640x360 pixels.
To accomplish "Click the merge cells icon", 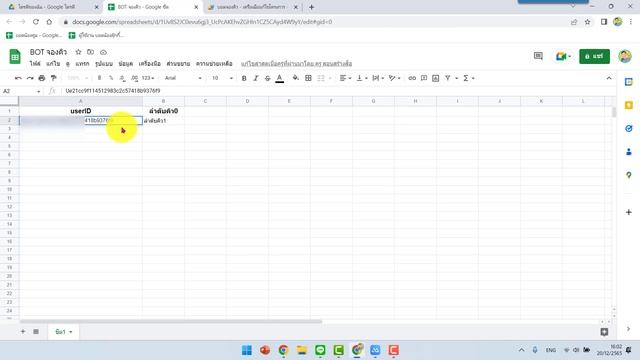I will 321,78.
